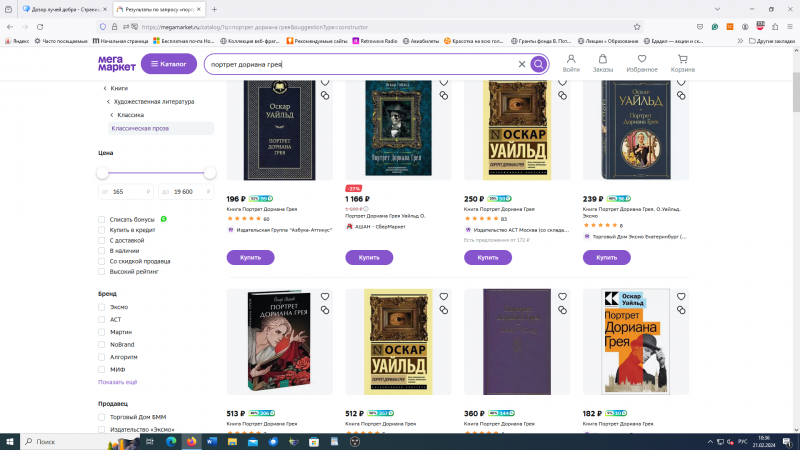The width and height of the screenshot is (800, 450).
Task: Go back to Книги category
Action: 119,88
